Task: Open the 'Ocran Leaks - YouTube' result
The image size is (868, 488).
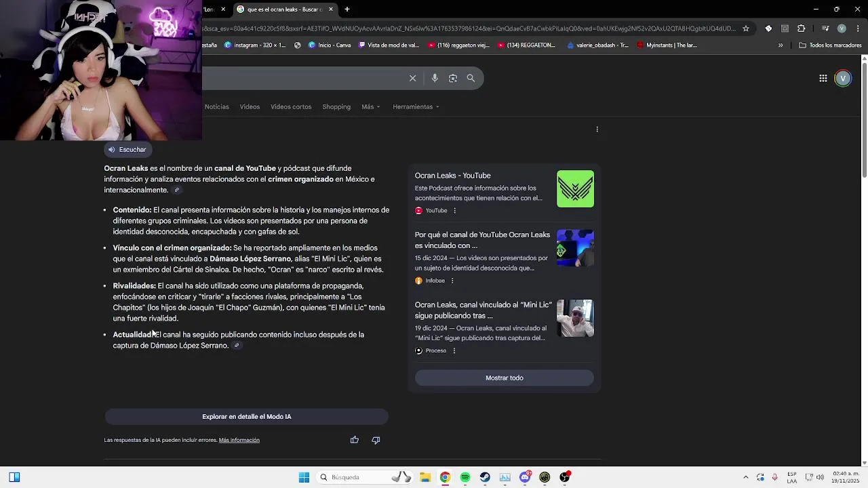Action: [453, 176]
